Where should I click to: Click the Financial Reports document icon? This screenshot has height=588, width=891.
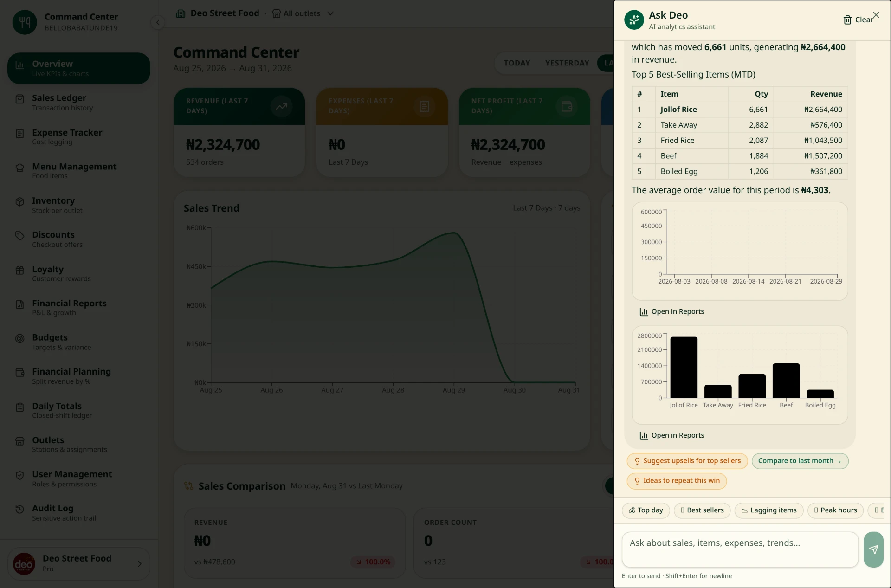click(19, 304)
